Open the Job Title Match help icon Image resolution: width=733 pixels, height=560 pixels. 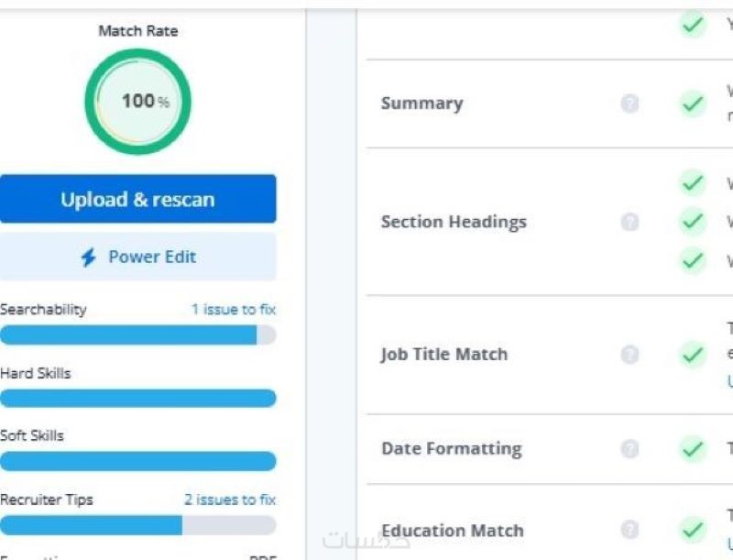tap(629, 355)
